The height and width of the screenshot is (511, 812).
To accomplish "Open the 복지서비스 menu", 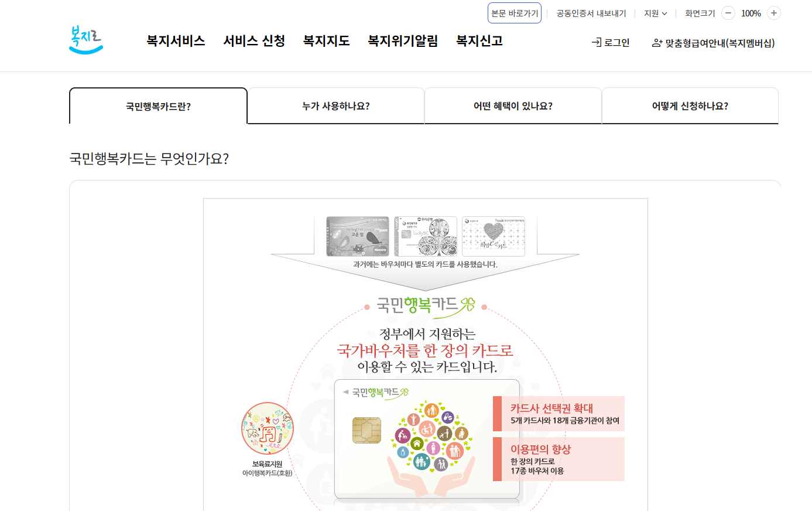I will 176,40.
